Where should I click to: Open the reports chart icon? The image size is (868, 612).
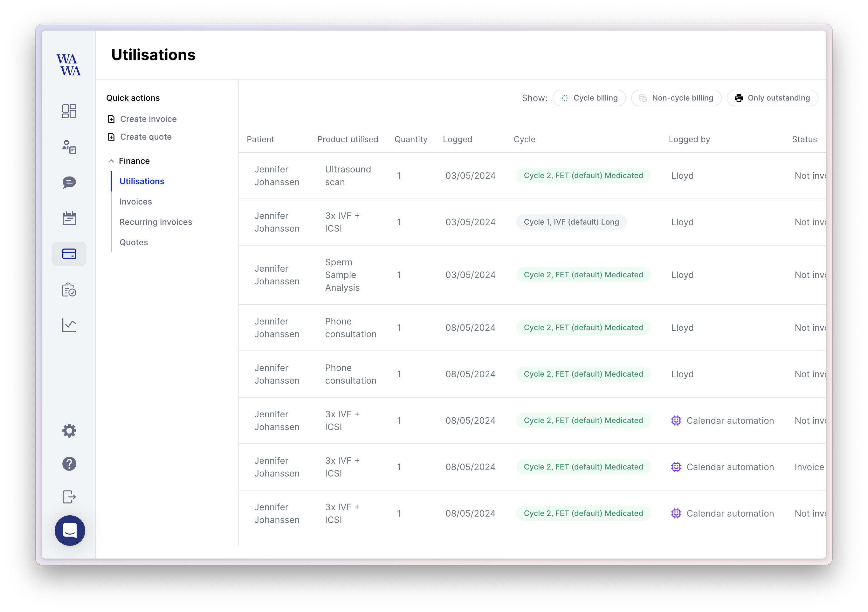click(x=69, y=325)
